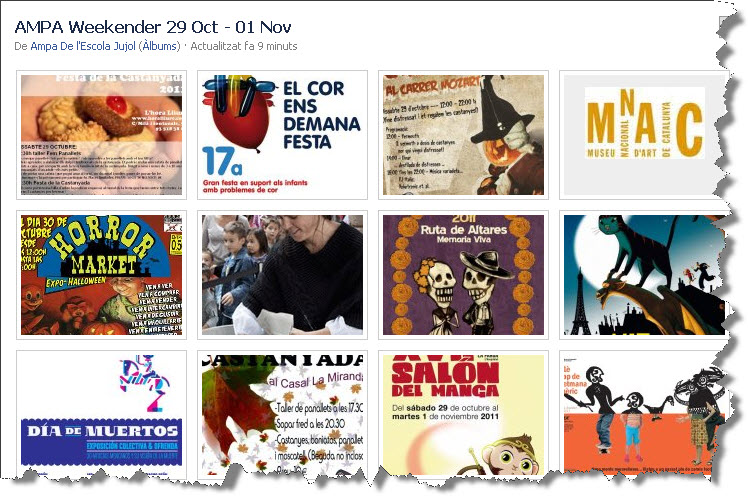
Task: Open the Al Carrer Mozart poster thumbnail
Action: [463, 134]
